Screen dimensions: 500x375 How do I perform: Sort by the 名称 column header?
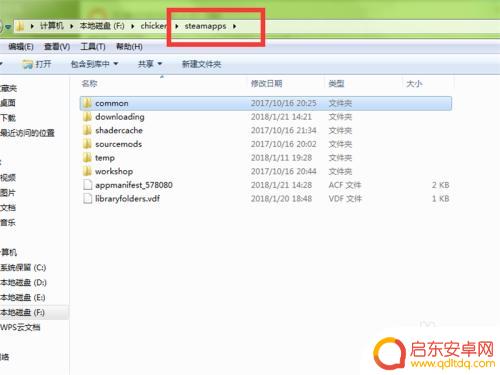pos(89,83)
